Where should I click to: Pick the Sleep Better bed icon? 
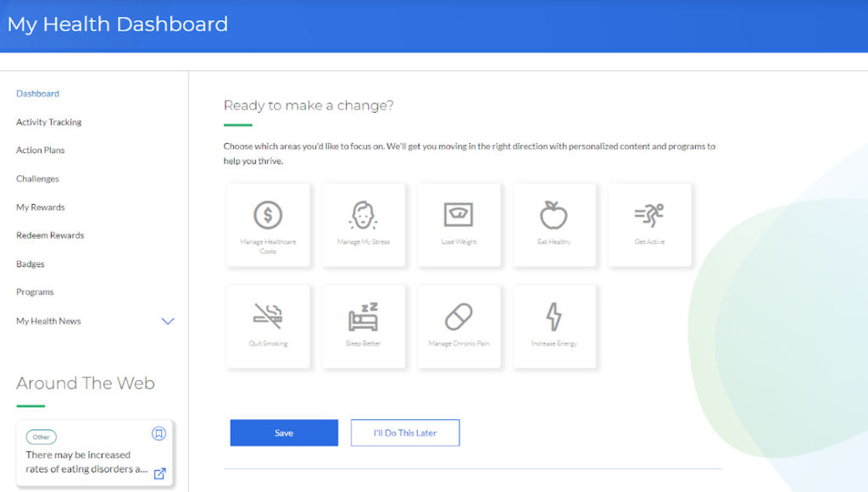[x=364, y=317]
